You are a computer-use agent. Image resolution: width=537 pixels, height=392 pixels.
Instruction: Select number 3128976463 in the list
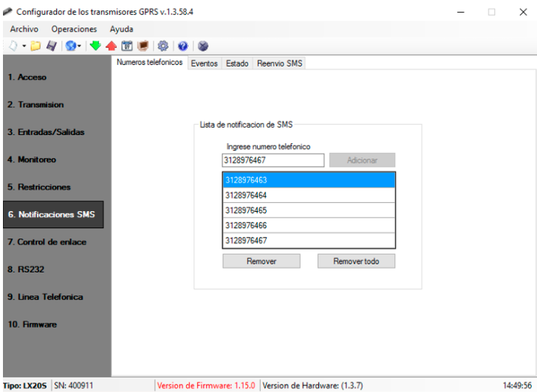pyautogui.click(x=309, y=180)
